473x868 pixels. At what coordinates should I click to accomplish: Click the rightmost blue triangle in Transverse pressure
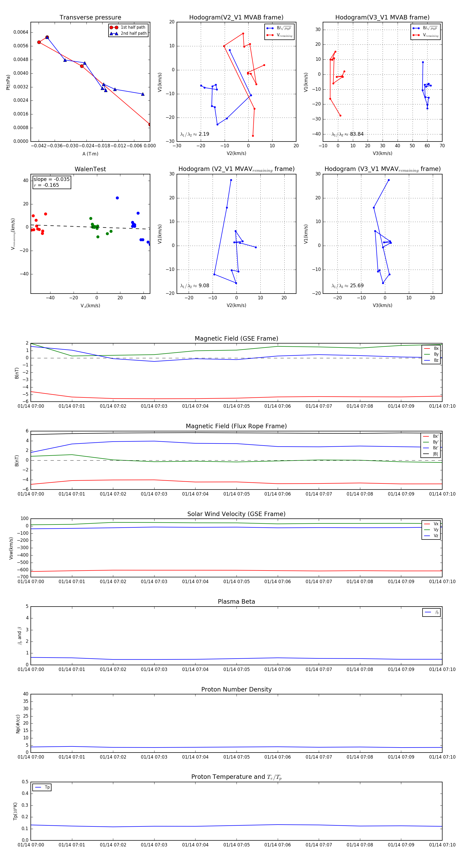coord(143,94)
